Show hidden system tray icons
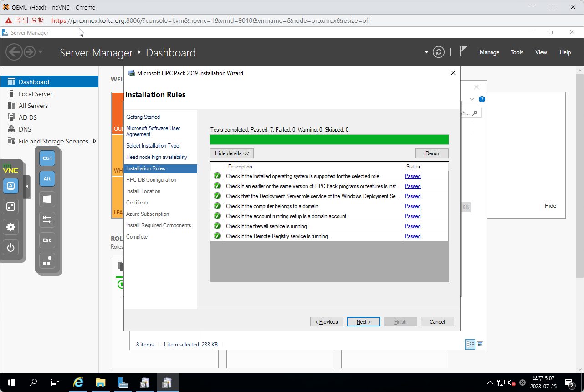This screenshot has height=392, width=584. [x=490, y=382]
